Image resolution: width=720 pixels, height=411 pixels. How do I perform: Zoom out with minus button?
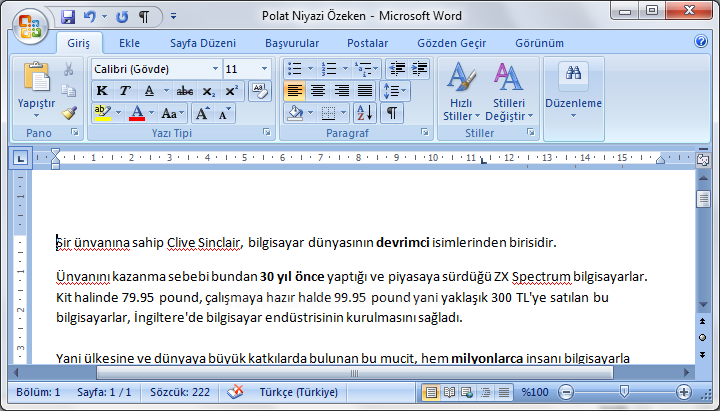566,392
